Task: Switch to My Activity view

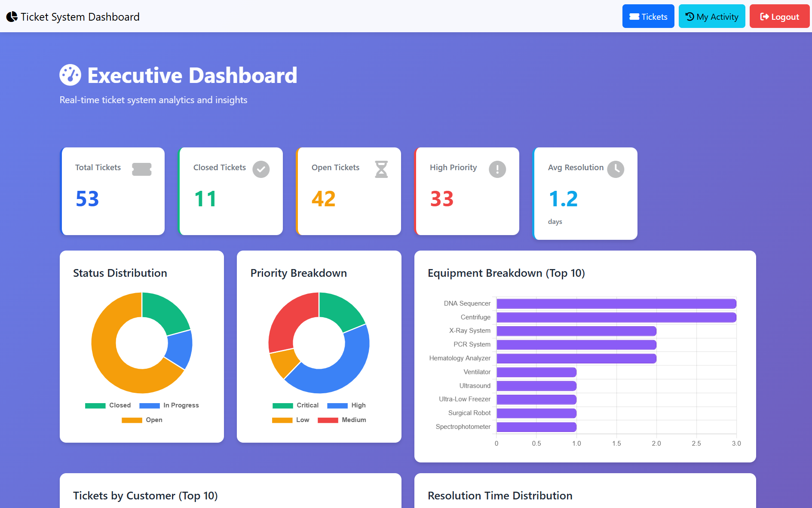Action: click(x=711, y=16)
